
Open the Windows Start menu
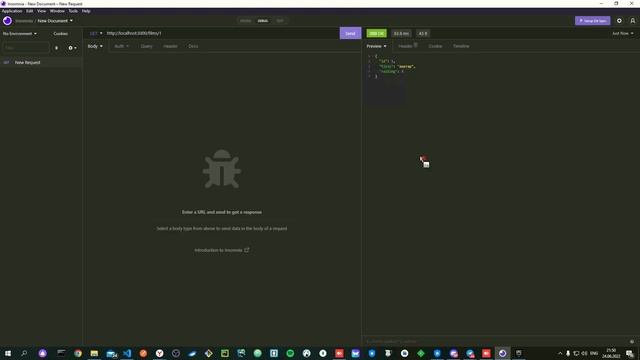point(8,353)
